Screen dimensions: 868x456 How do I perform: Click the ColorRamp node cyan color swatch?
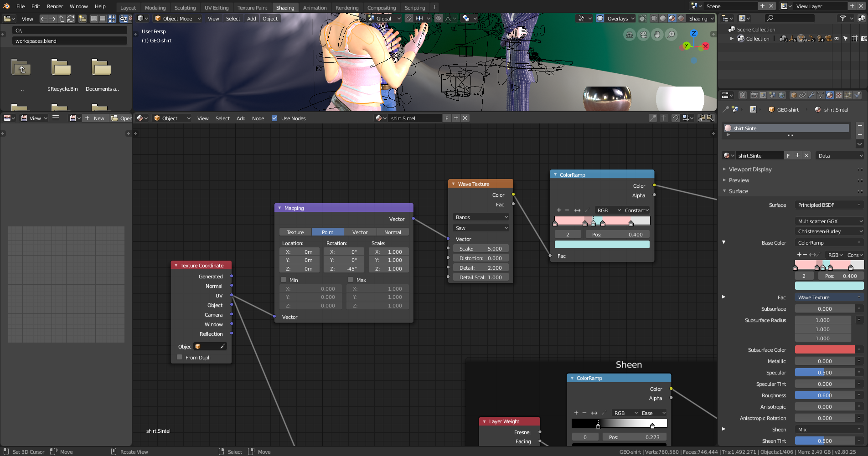tap(602, 245)
